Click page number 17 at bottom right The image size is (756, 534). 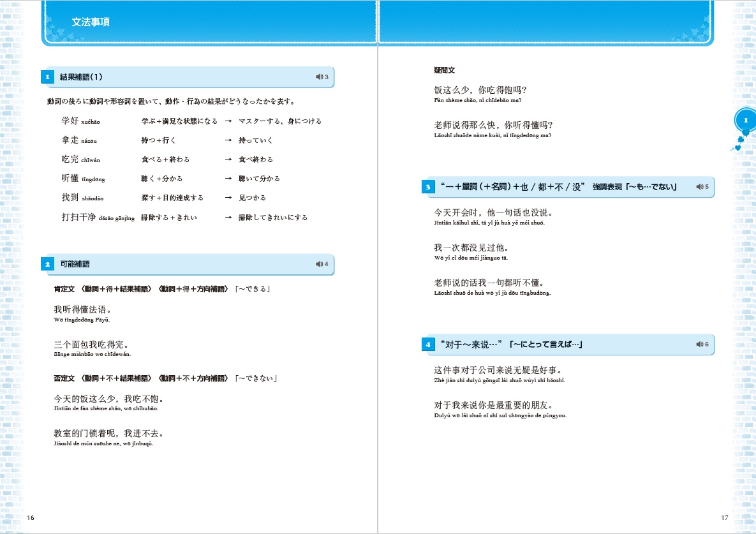tap(724, 517)
